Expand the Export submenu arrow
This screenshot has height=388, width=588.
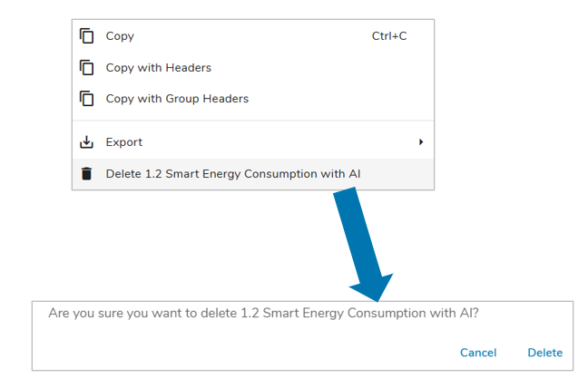(421, 142)
